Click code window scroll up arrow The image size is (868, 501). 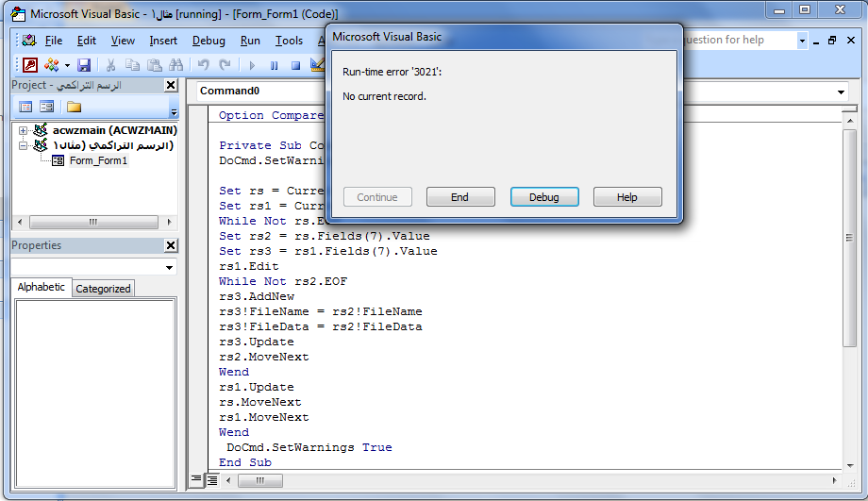(x=849, y=120)
